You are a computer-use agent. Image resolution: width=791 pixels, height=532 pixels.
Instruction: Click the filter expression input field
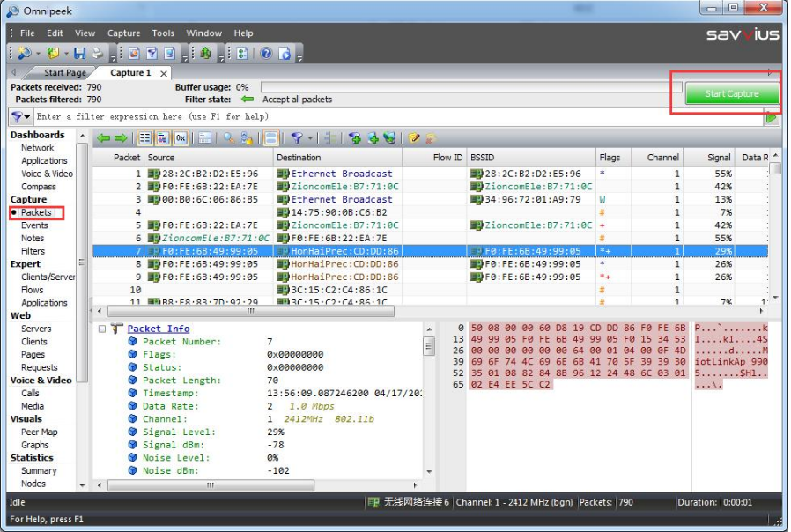(x=398, y=117)
